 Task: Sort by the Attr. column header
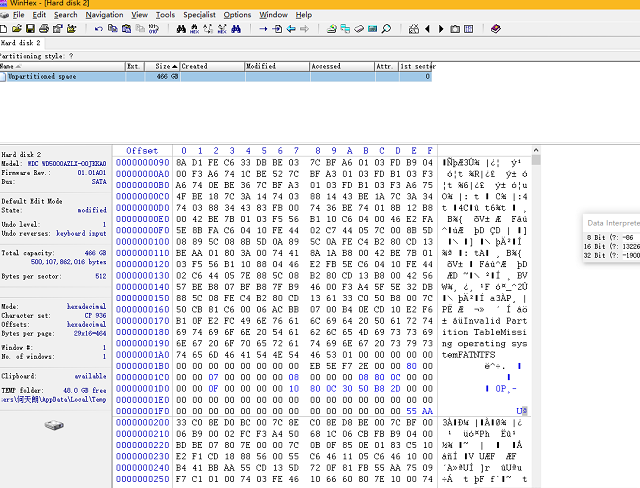click(x=387, y=66)
